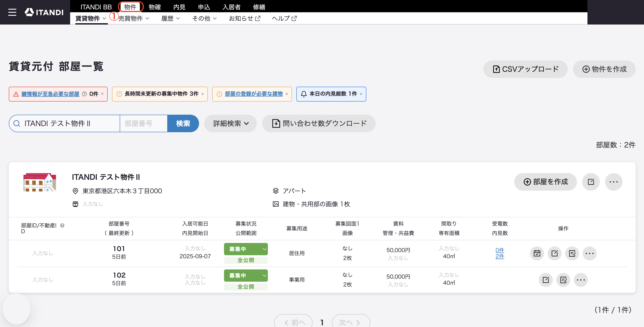Click the memo edit icon for room 101
The height and width of the screenshot is (327, 644).
[572, 253]
